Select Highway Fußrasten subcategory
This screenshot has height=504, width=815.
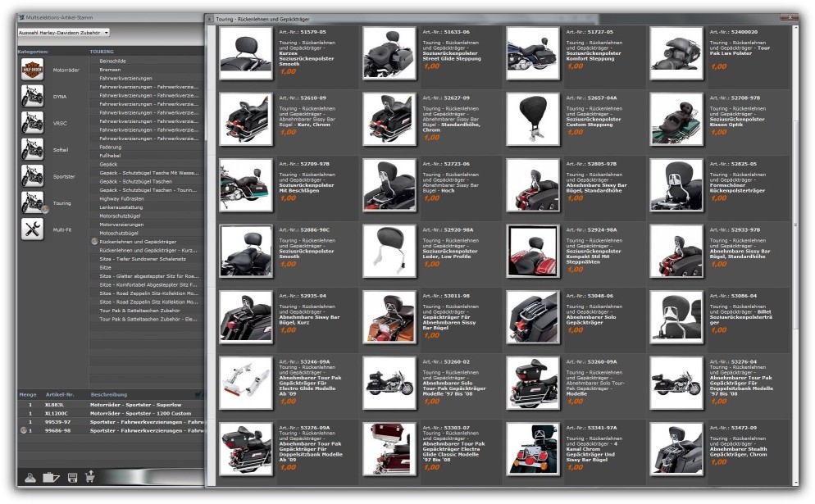[x=121, y=199]
